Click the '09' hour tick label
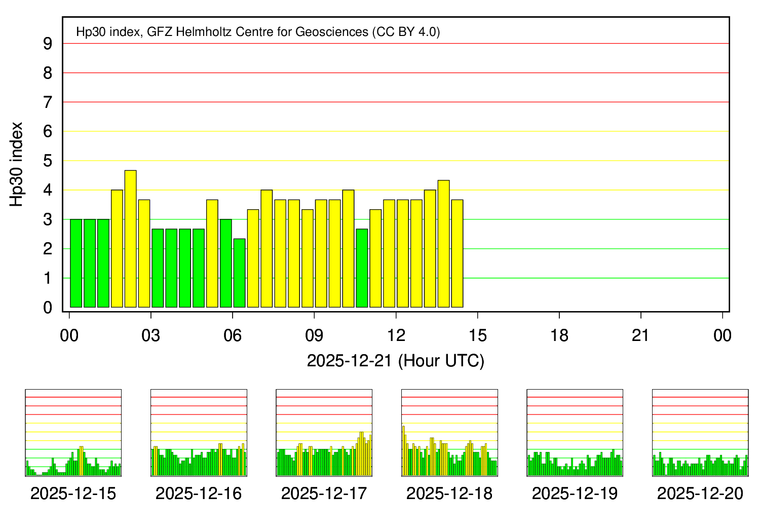 click(314, 335)
